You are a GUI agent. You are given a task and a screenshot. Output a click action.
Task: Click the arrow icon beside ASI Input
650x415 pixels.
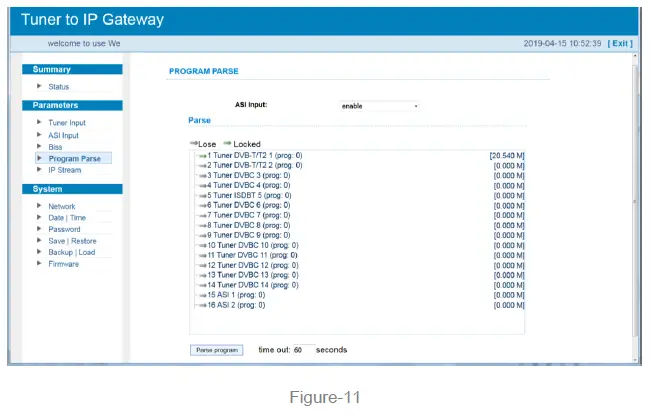39,134
